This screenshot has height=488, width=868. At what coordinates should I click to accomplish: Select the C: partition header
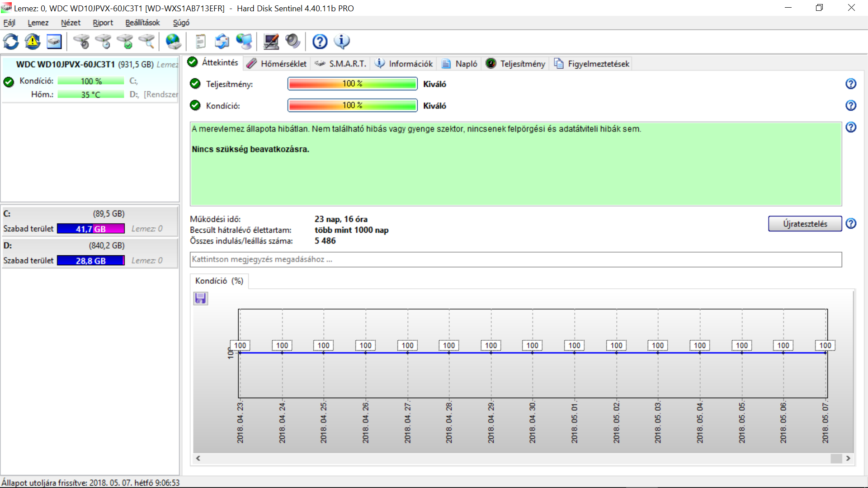(90, 214)
